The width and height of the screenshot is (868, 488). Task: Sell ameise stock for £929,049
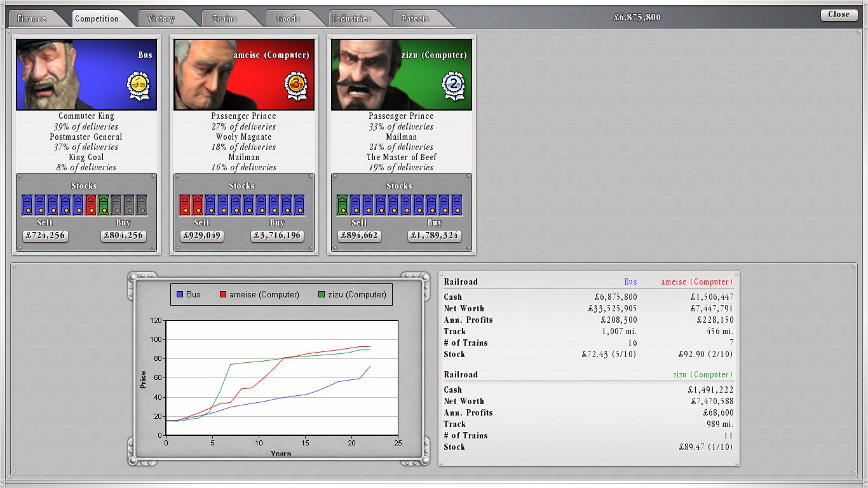(202, 236)
